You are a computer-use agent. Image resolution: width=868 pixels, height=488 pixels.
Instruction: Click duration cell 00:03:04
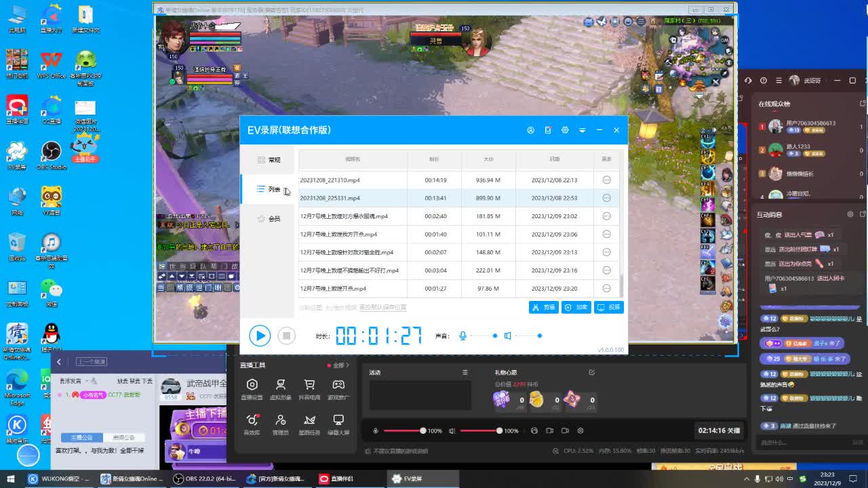pyautogui.click(x=435, y=270)
